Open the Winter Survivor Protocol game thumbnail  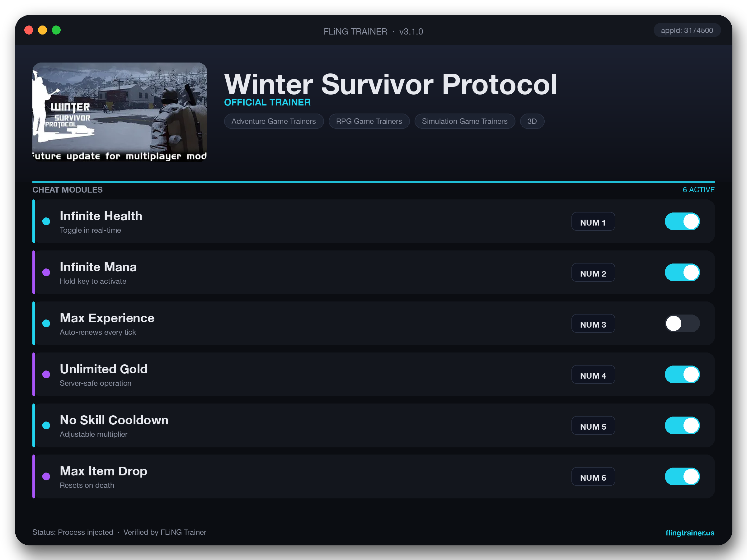(120, 112)
